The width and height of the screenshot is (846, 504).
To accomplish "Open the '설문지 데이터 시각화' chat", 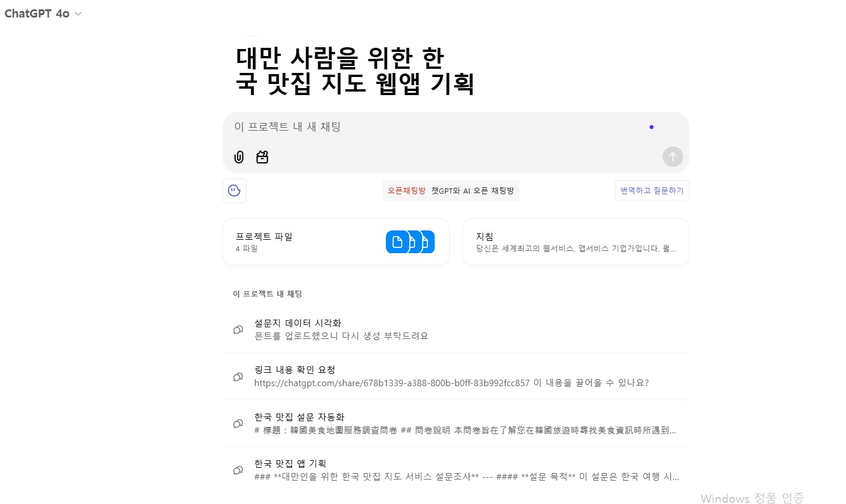I will [455, 330].
